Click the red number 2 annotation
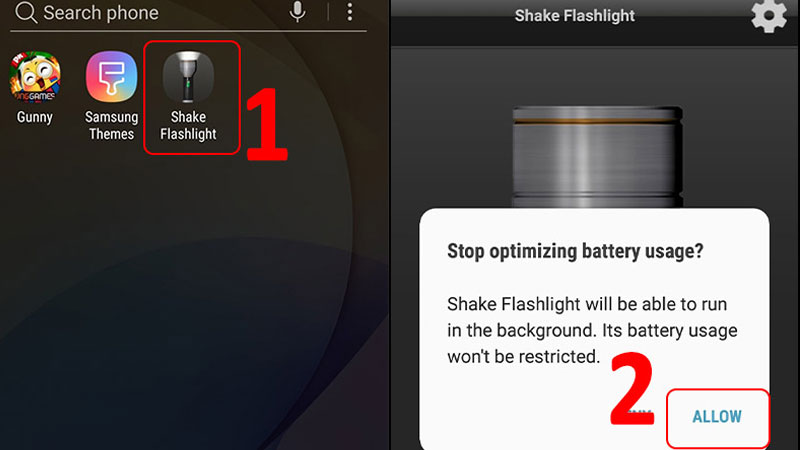The image size is (800, 450). [632, 389]
